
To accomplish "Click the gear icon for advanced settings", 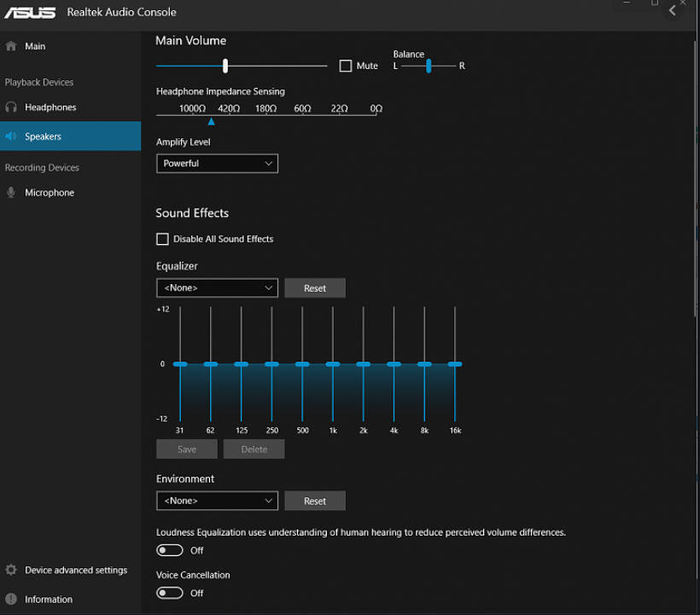I will pyautogui.click(x=11, y=570).
